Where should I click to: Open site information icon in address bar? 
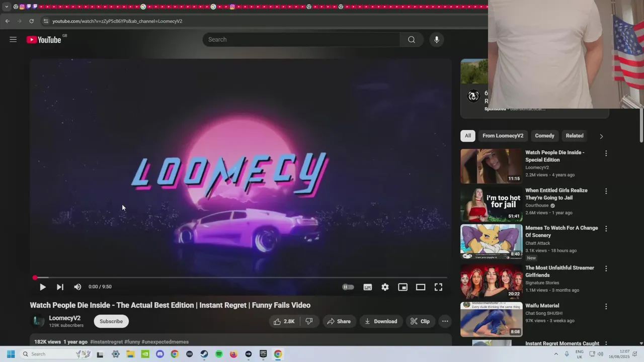46,21
